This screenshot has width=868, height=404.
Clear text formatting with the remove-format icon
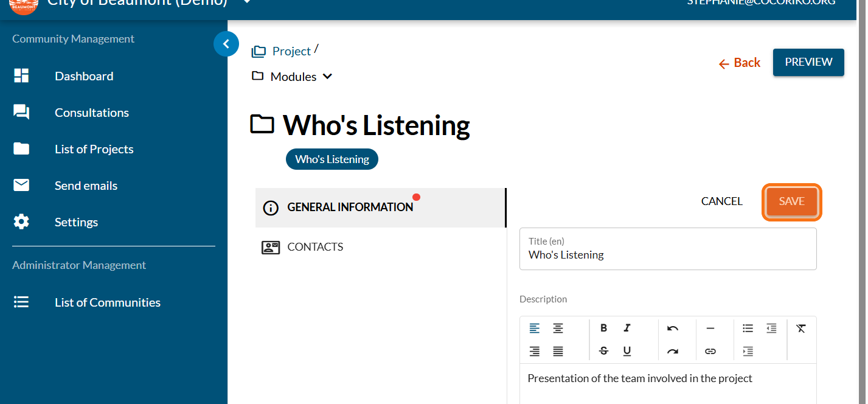pos(800,328)
